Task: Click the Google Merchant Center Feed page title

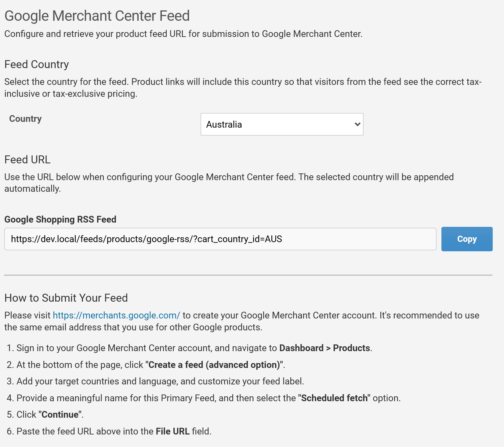Action: [97, 16]
